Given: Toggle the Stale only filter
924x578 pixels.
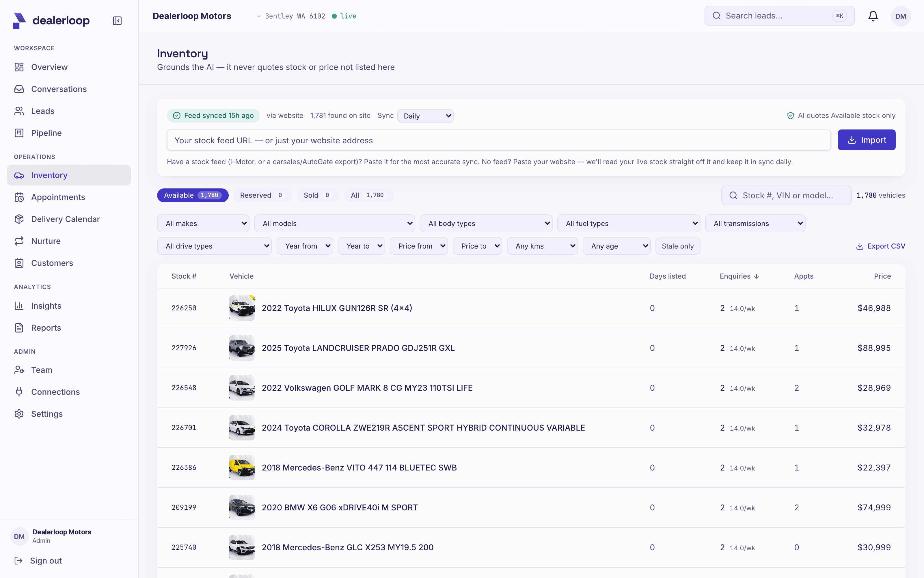Looking at the screenshot, I should pos(678,246).
